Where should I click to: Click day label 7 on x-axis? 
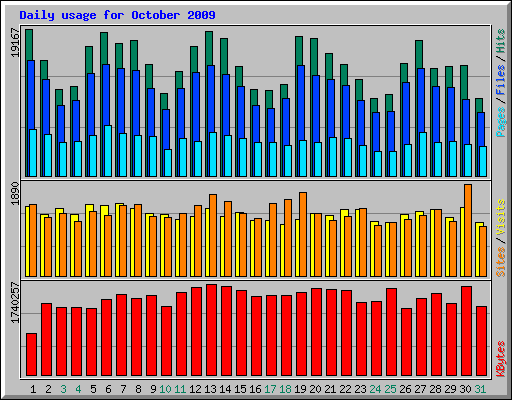point(123,389)
